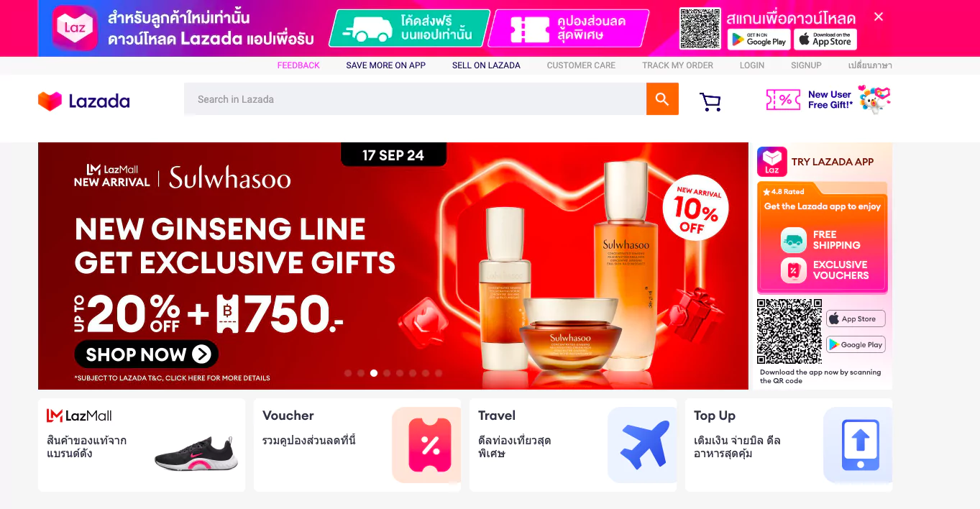Open the shopping cart icon
The height and width of the screenshot is (509, 980).
click(x=710, y=102)
